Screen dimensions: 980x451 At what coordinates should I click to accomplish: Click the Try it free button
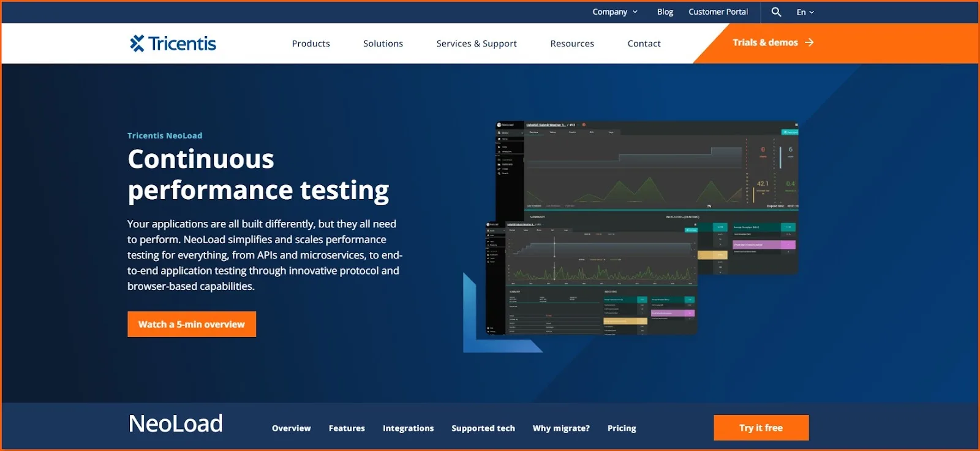coord(761,428)
